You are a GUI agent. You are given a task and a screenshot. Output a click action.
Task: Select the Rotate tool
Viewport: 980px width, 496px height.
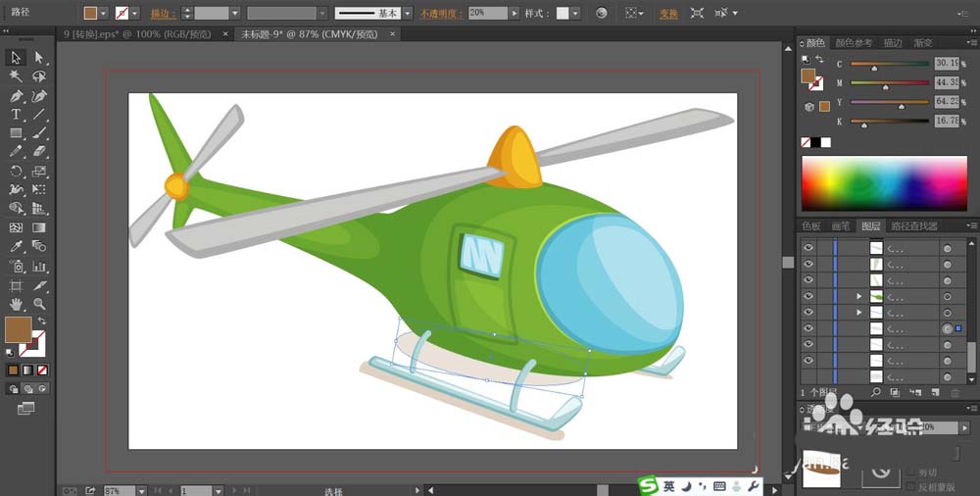16,172
